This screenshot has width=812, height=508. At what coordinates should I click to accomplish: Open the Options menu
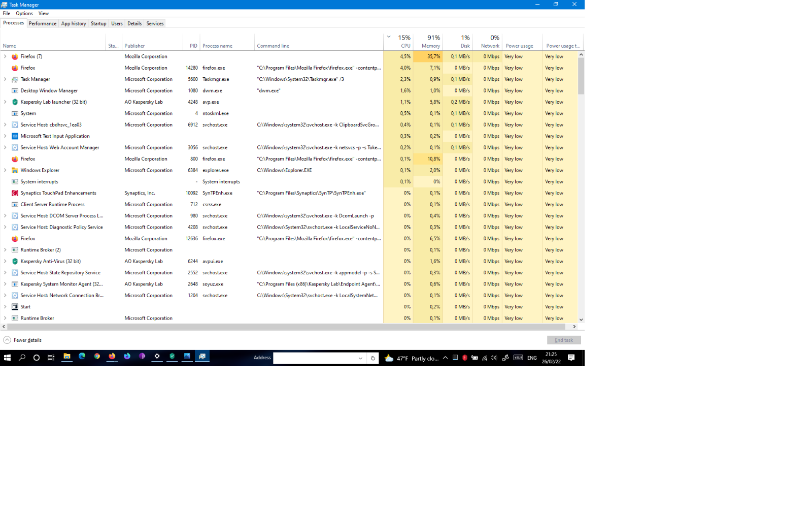[x=24, y=14]
